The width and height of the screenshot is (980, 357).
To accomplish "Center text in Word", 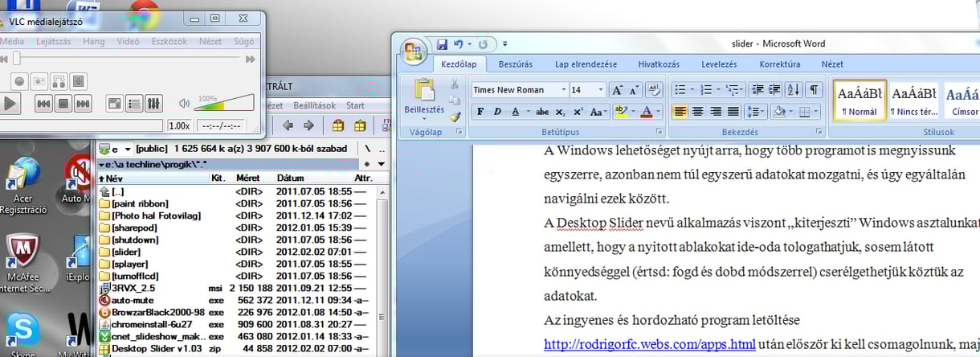I will 698,112.
